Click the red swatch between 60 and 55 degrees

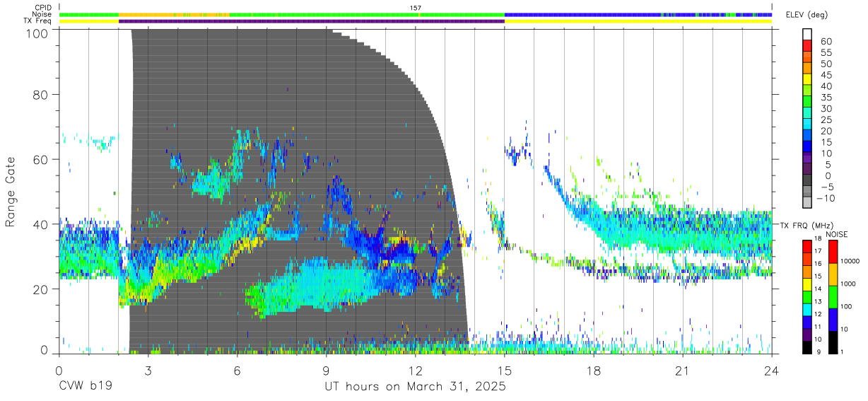tap(807, 47)
